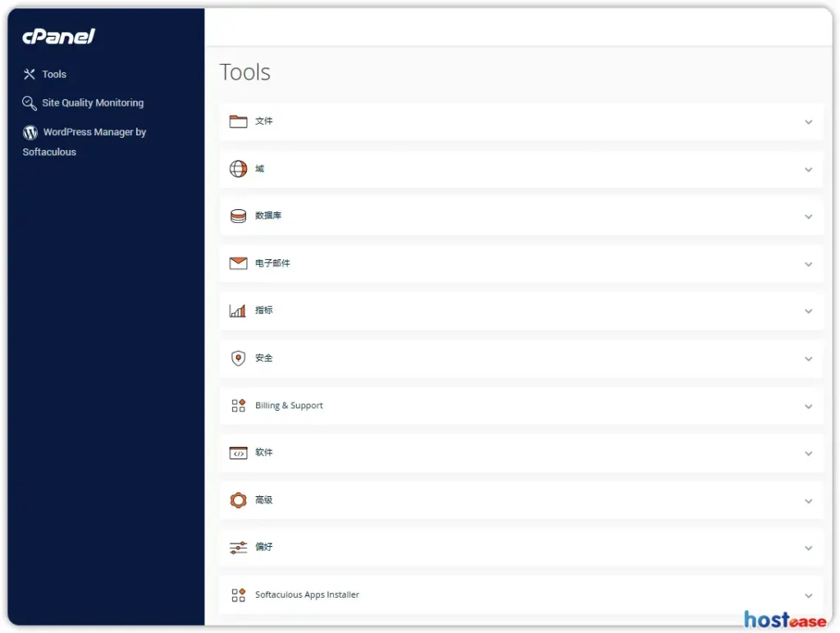This screenshot has height=633, width=840.
Task: Click the Softaculous Apps Installer grid icon
Action: (x=238, y=595)
